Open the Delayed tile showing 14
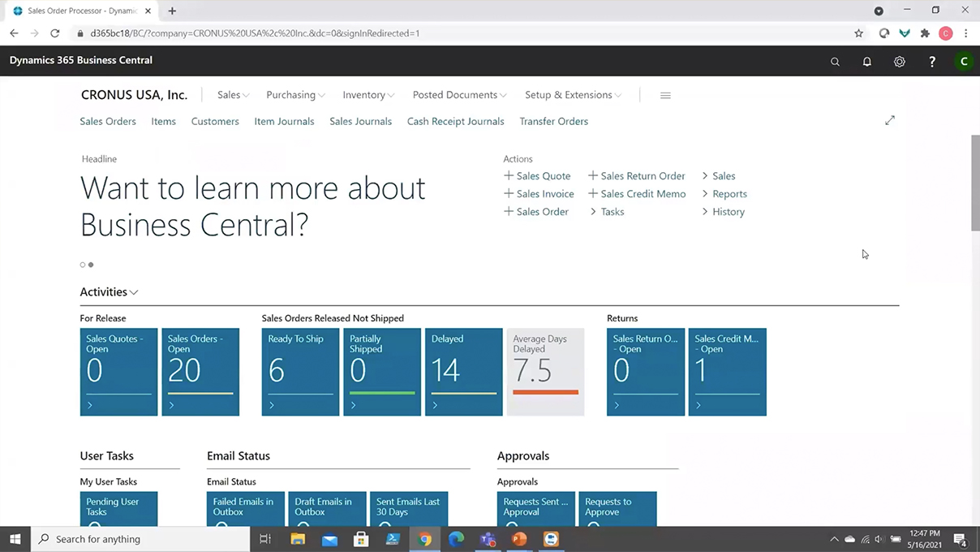Viewport: 980px width, 552px height. (x=464, y=372)
